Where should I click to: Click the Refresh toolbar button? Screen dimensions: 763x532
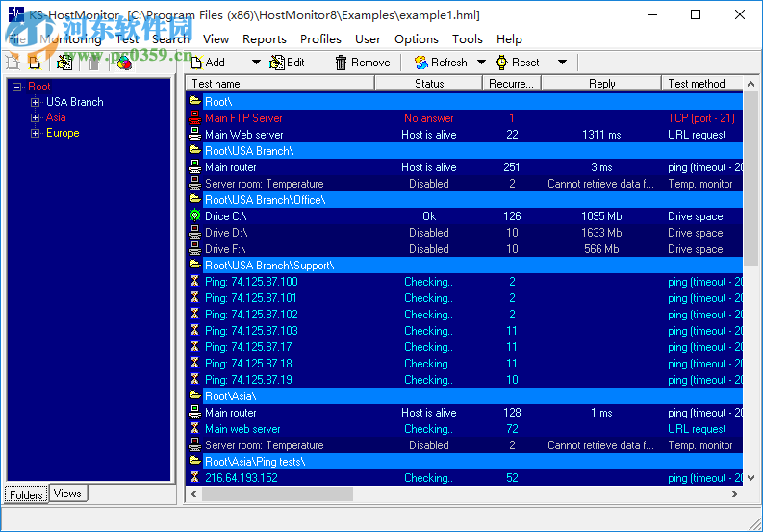pos(441,63)
